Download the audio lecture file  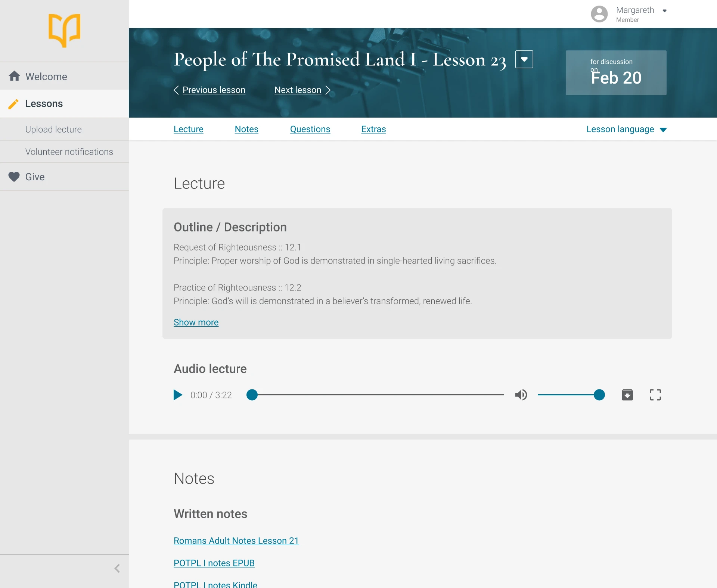tap(627, 395)
